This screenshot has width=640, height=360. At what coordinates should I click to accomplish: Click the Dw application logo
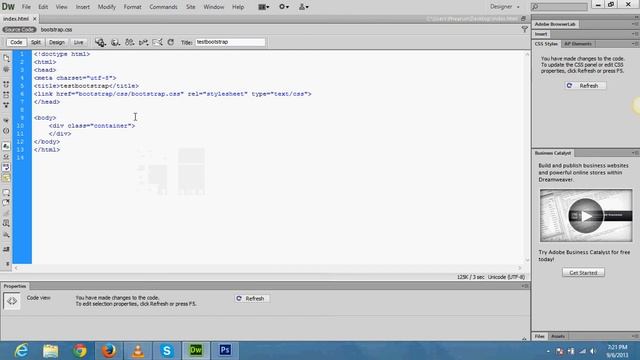pyautogui.click(x=8, y=7)
